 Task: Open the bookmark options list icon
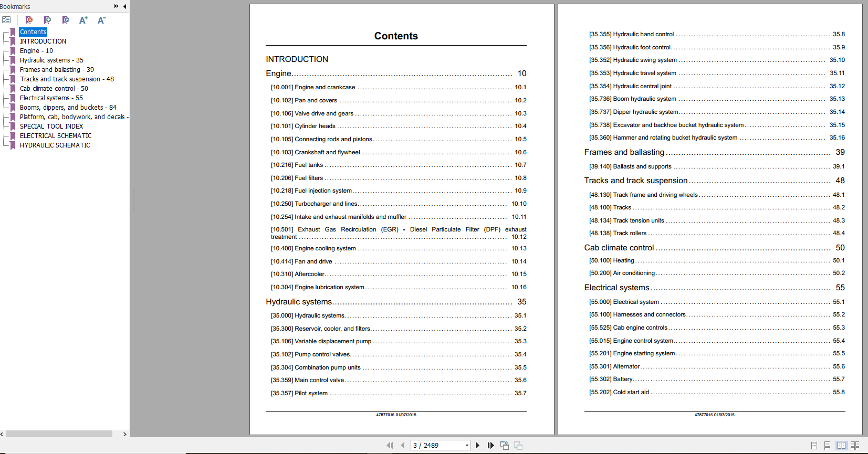[6, 20]
